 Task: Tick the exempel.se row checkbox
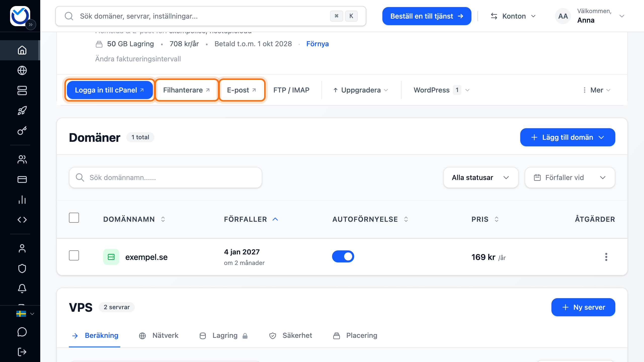[74, 255]
